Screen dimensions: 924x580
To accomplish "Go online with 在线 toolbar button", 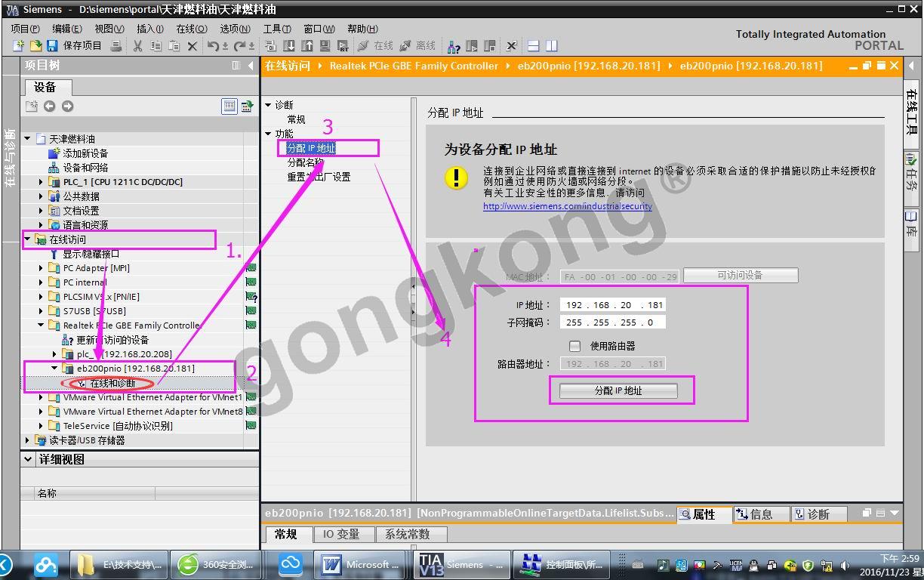I will coord(375,46).
